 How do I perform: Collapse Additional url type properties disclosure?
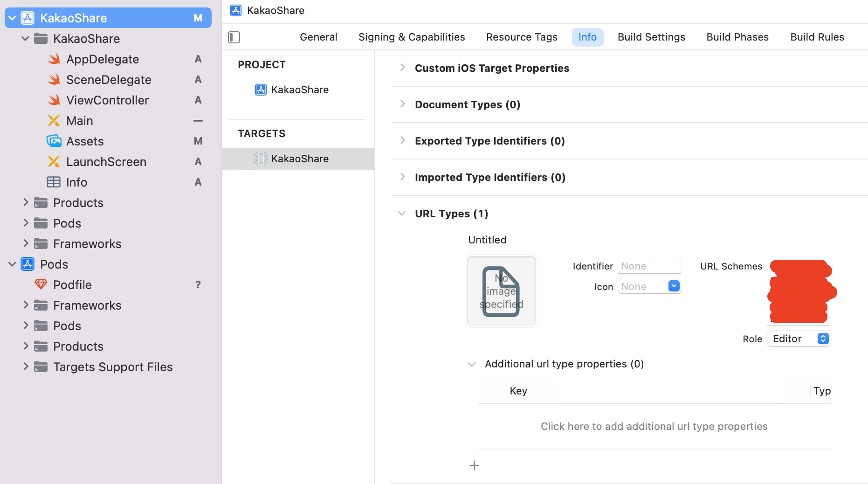tap(472, 364)
